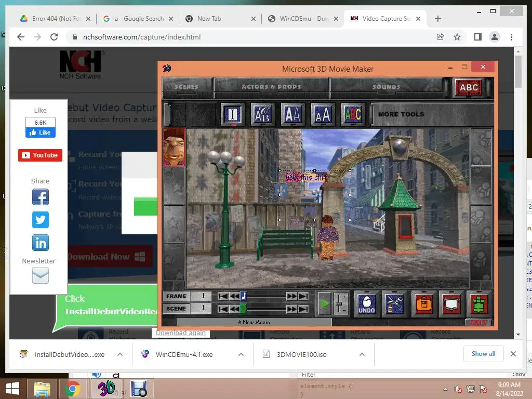Click the McZee helper face icon
Image resolution: width=532 pixels, height=399 pixels.
tap(175, 147)
